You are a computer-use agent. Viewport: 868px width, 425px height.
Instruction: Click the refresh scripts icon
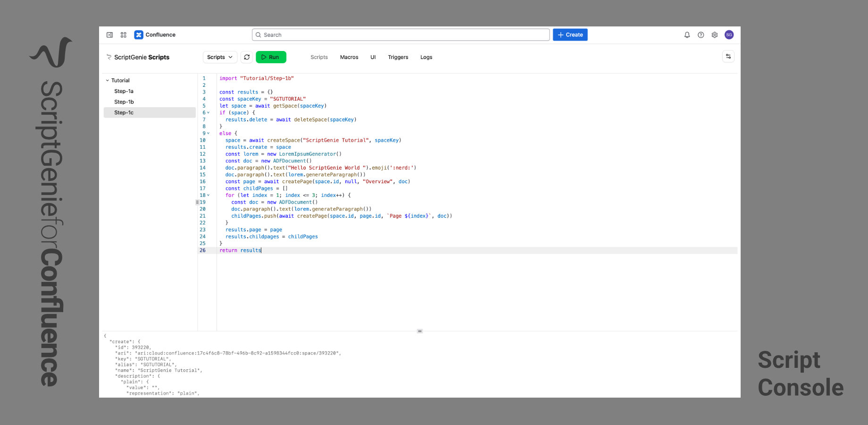click(x=247, y=57)
